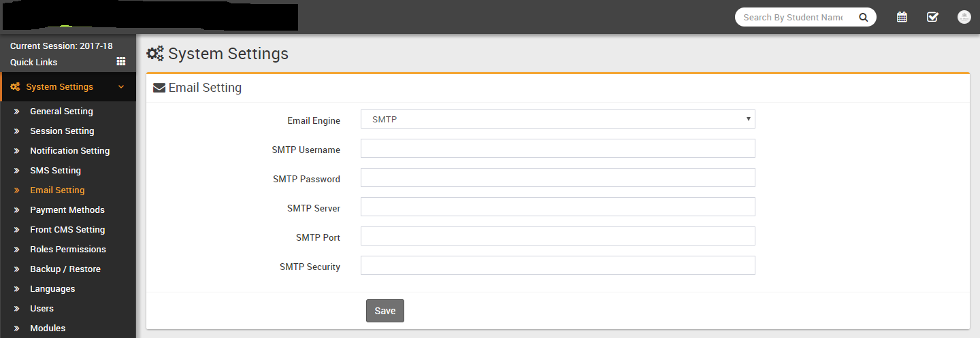
Task: Open the Email Engine dropdown
Action: point(557,119)
